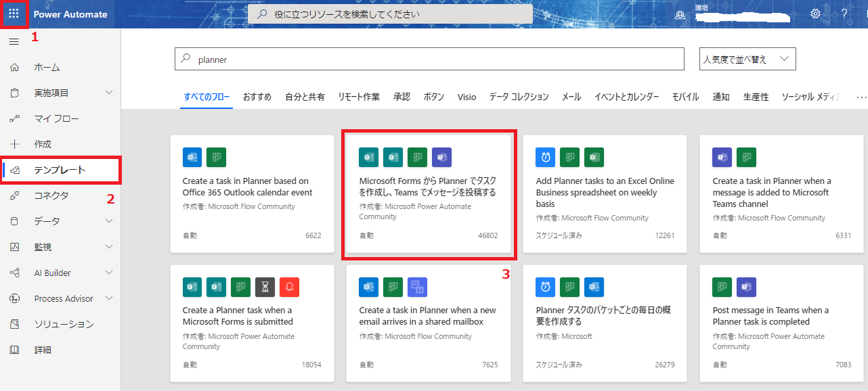
Task: Open the データ コレクション tab
Action: pos(519,97)
